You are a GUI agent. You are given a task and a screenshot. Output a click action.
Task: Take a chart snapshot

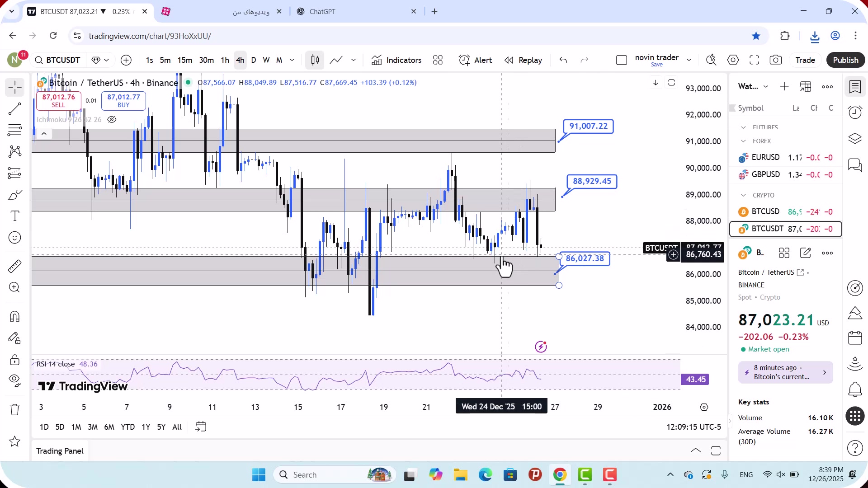tap(776, 60)
